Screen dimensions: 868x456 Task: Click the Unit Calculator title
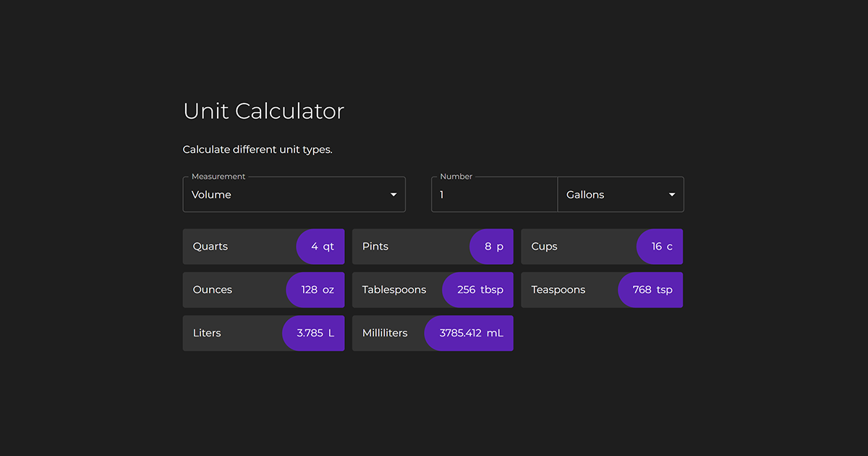tap(263, 111)
